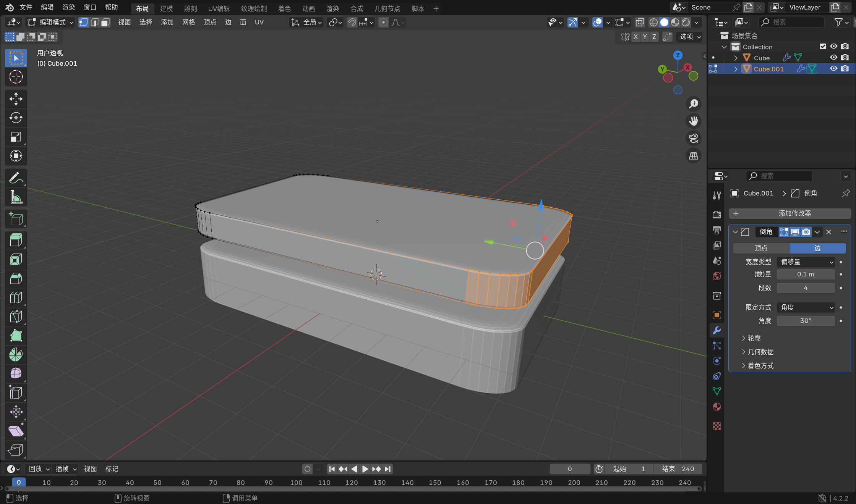Screen dimensions: 856x504
Task: Toggle bevel modifier render visibility
Action: [806, 232]
